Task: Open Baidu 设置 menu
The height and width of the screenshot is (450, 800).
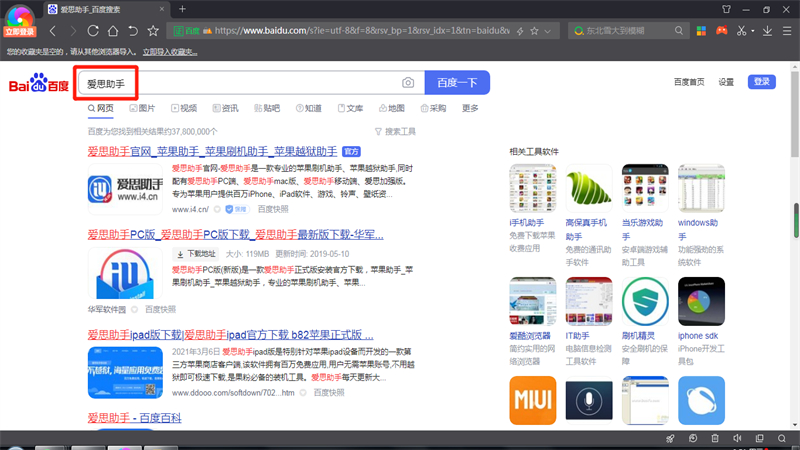Action: point(726,82)
